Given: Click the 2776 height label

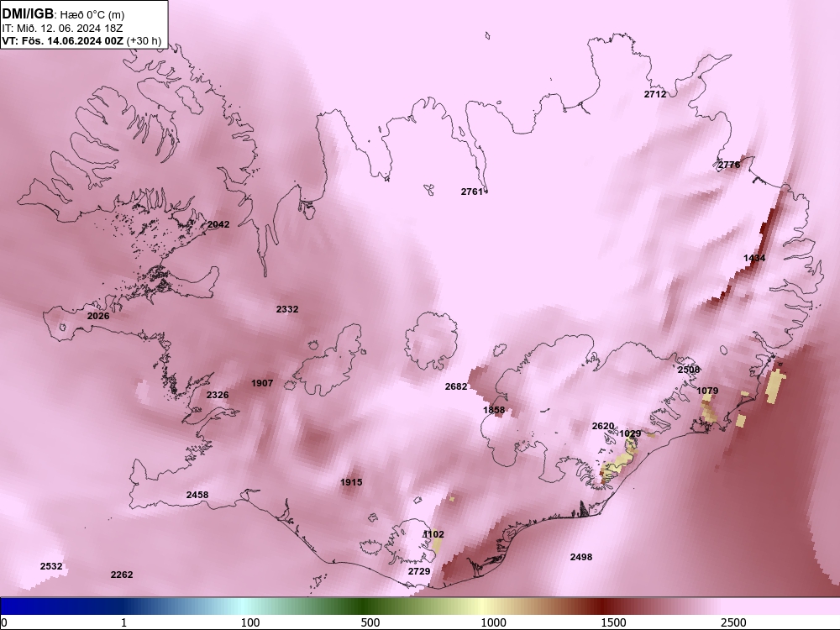Looking at the screenshot, I should coord(728,165).
